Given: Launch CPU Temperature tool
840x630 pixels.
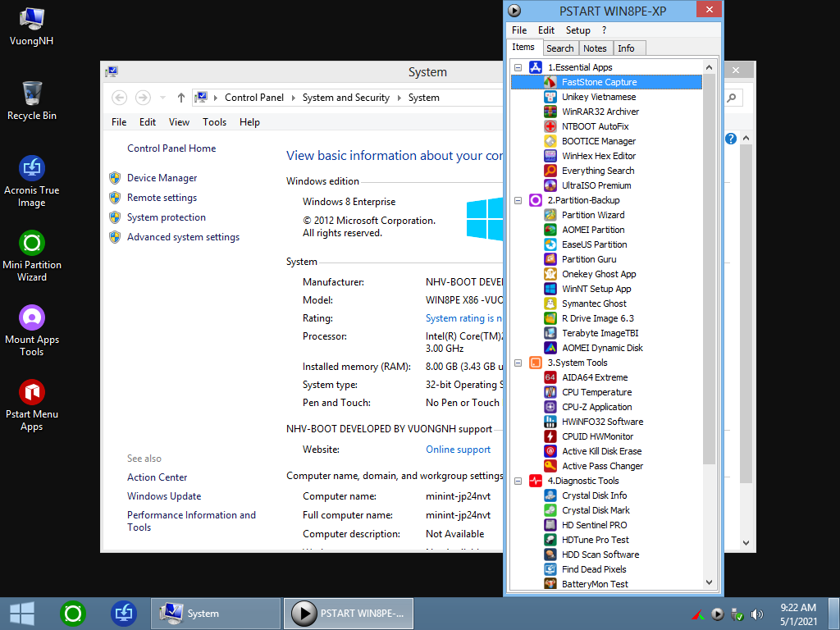Looking at the screenshot, I should 597,392.
